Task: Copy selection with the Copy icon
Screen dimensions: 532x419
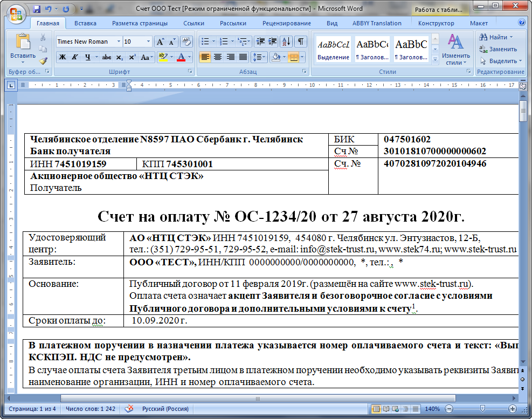Action: coord(43,49)
